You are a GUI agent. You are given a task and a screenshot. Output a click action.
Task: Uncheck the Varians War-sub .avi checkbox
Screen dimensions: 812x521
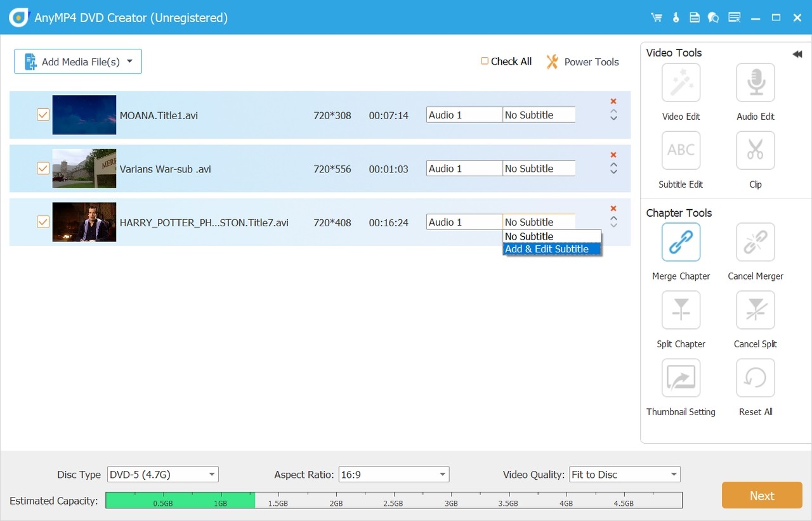tap(43, 169)
